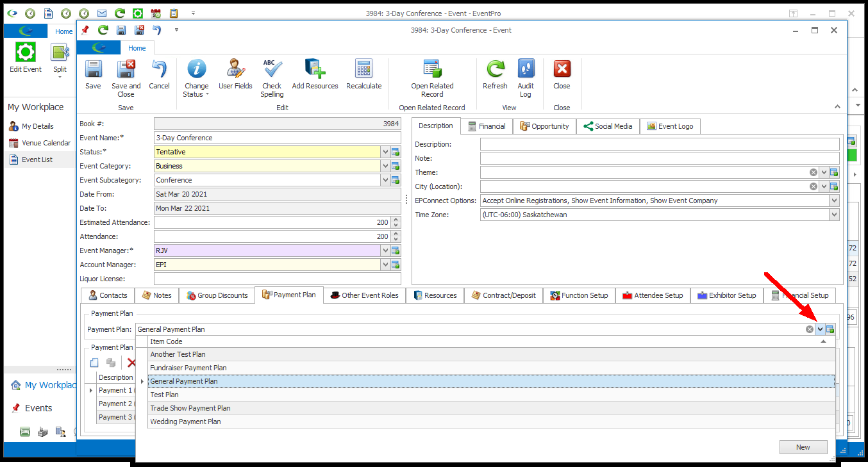Select Test Plan in dropdown list
Viewport: 868px width, 467px height.
[492, 395]
